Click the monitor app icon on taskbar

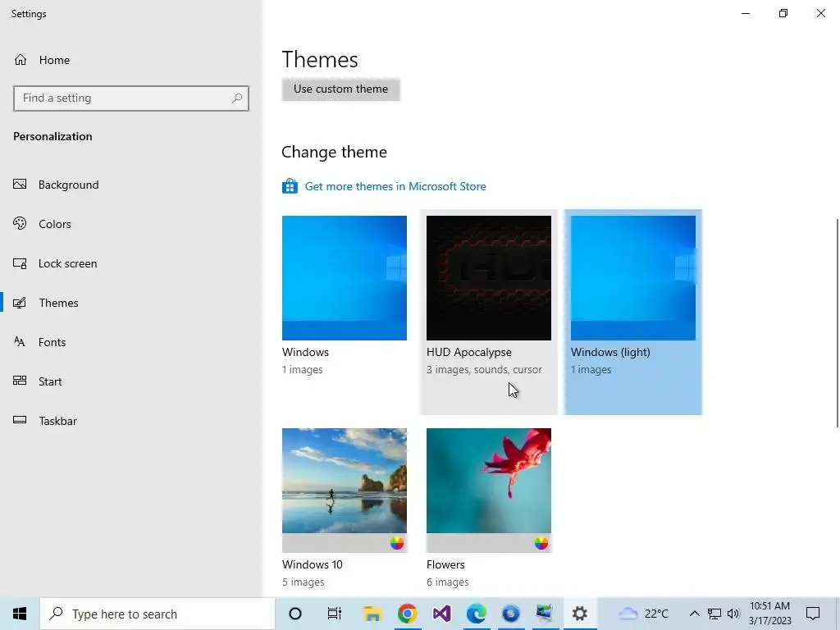coord(545,614)
